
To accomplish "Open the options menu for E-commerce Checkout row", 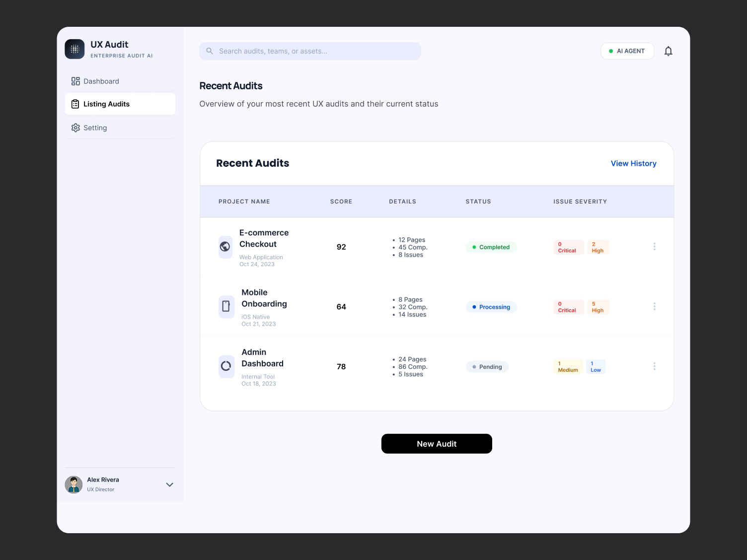I will [654, 247].
